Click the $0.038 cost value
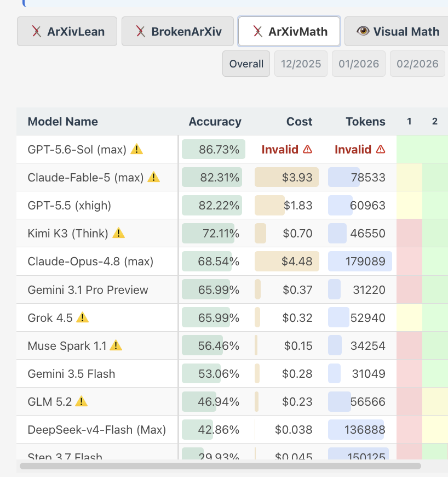Viewport: 448px width, 477px height. pyautogui.click(x=294, y=430)
